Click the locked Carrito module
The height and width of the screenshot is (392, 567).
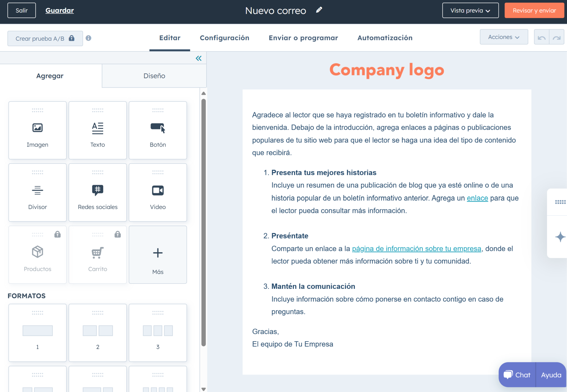pos(98,255)
